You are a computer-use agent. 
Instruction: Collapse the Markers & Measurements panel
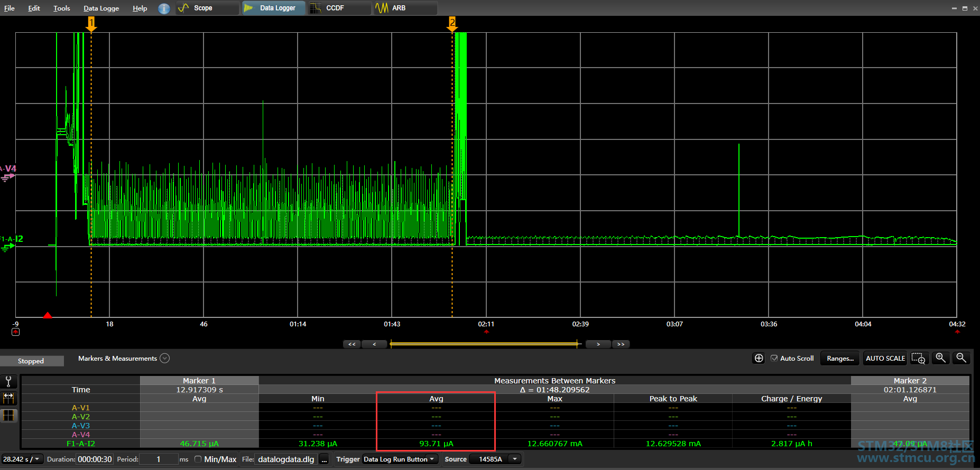[165, 358]
